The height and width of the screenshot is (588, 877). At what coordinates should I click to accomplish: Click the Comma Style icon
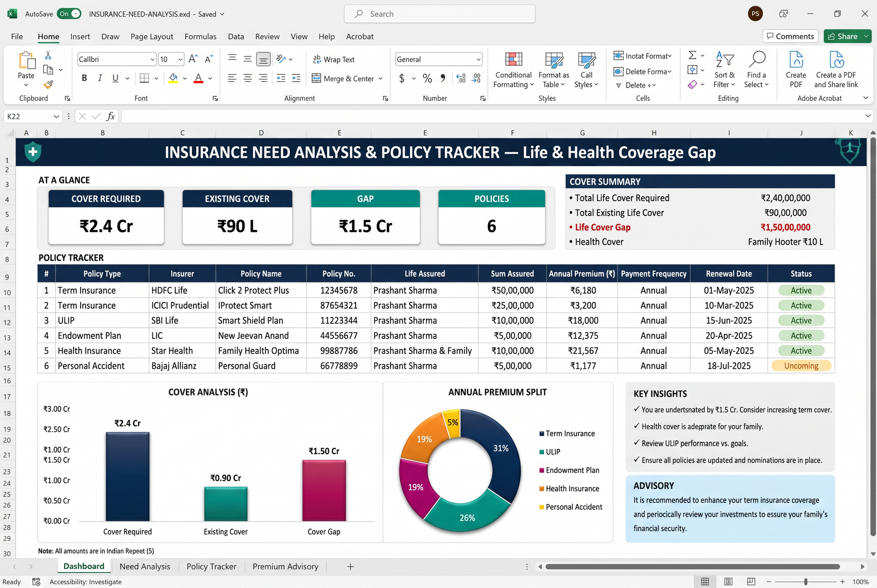point(443,78)
